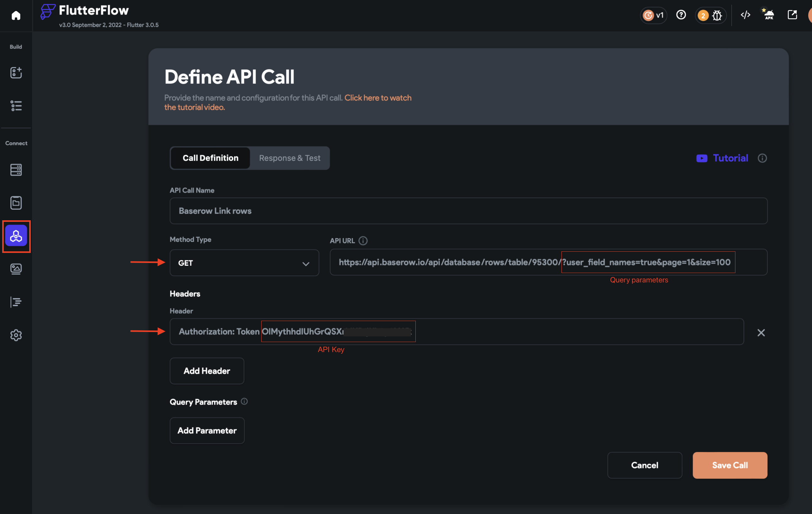Open the help question mark icon

click(681, 15)
